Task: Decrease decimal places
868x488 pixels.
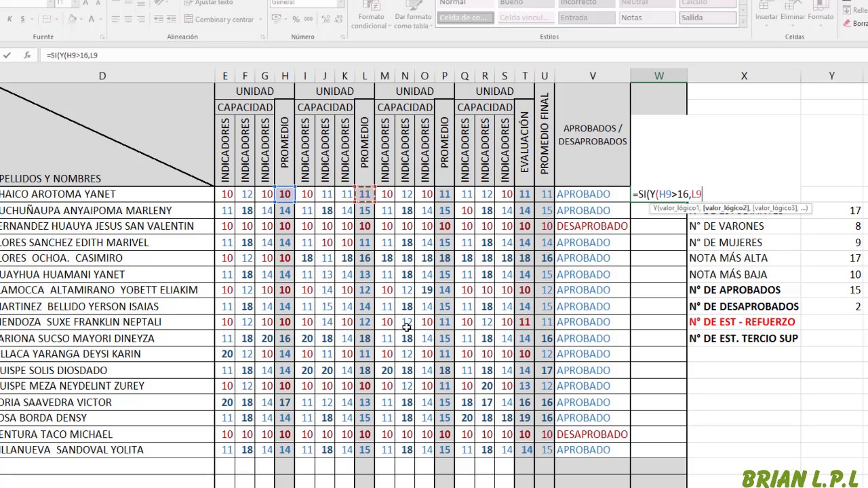Action: coord(338,19)
